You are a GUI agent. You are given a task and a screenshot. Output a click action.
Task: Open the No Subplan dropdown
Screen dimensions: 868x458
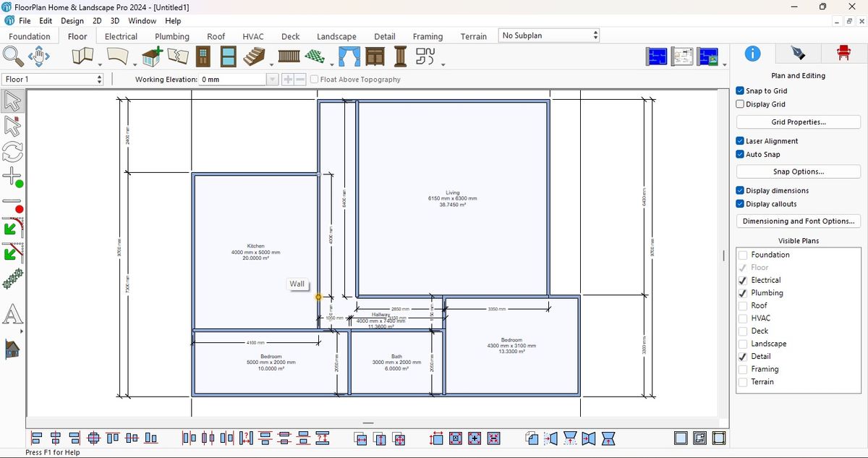pyautogui.click(x=594, y=34)
